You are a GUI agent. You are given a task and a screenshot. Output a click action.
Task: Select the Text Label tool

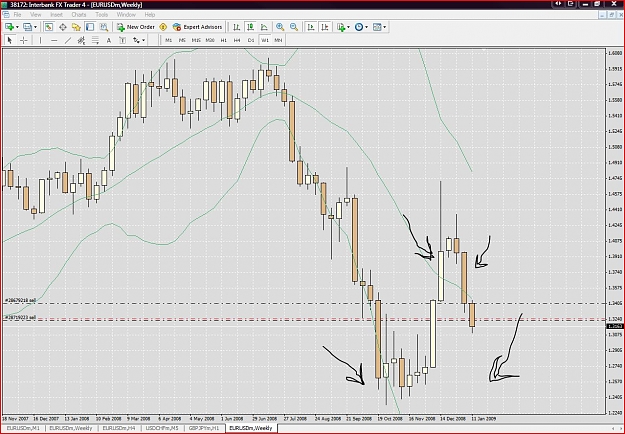(x=122, y=40)
